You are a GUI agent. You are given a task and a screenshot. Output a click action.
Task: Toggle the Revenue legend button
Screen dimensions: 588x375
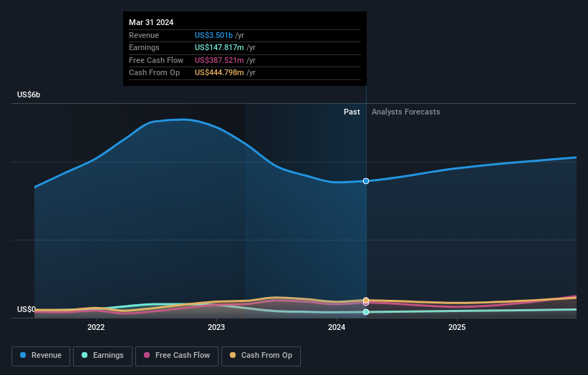(41, 356)
